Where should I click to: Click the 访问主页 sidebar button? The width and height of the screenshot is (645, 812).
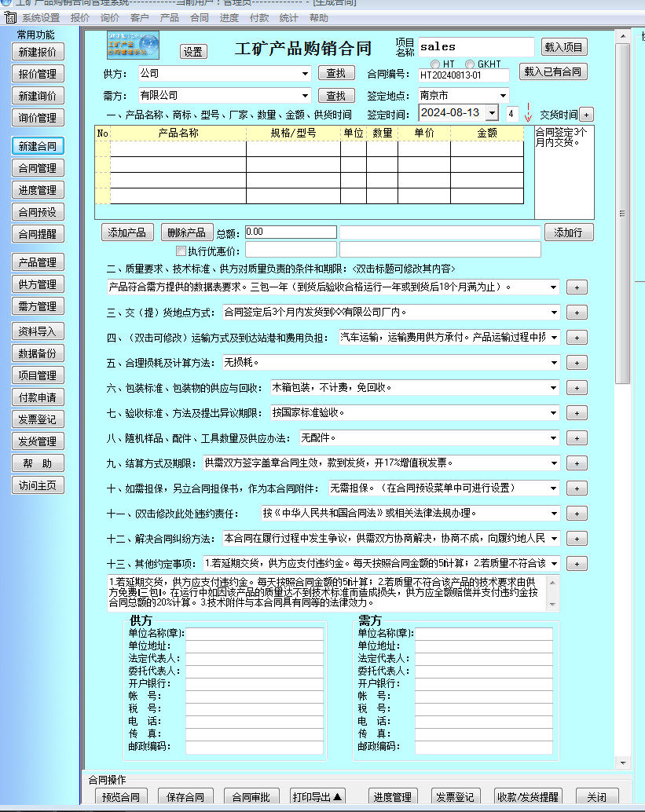click(38, 486)
